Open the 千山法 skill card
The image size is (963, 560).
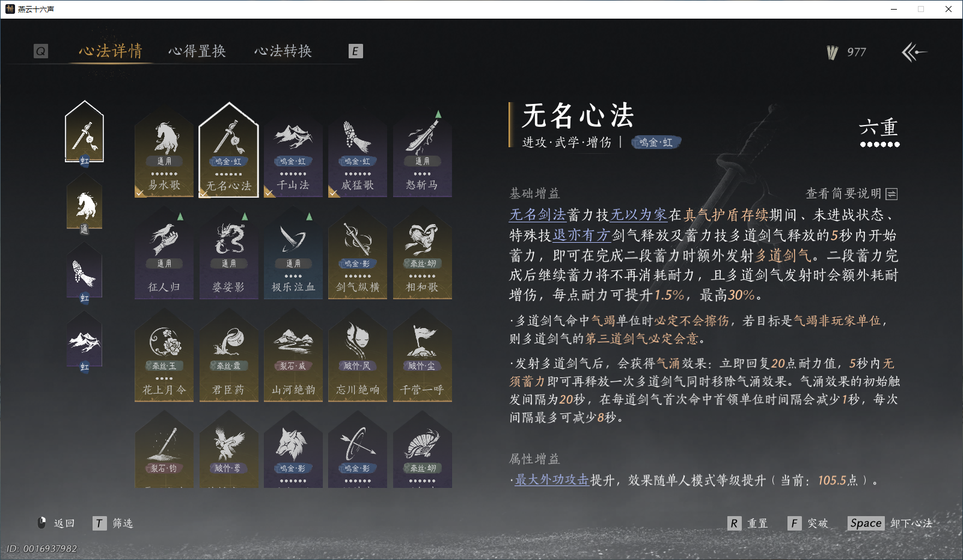[x=293, y=152]
